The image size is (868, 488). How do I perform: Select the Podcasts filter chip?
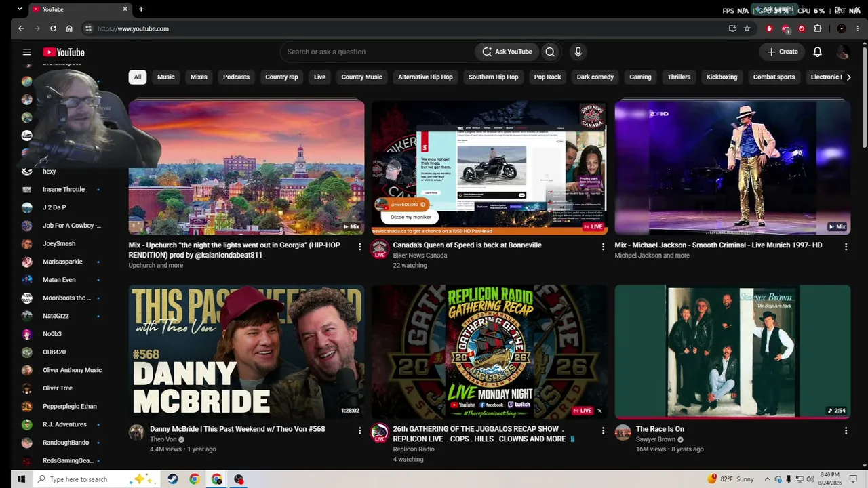click(236, 77)
